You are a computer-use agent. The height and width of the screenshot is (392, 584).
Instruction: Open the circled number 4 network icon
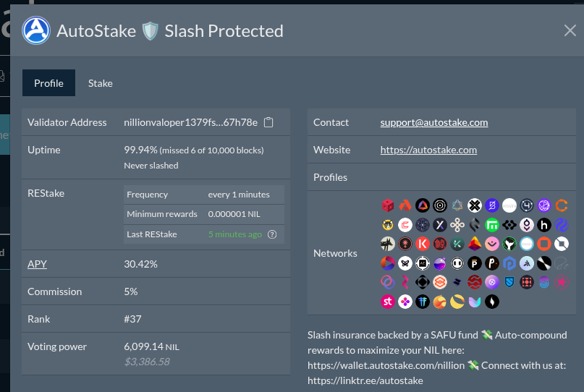click(x=527, y=205)
